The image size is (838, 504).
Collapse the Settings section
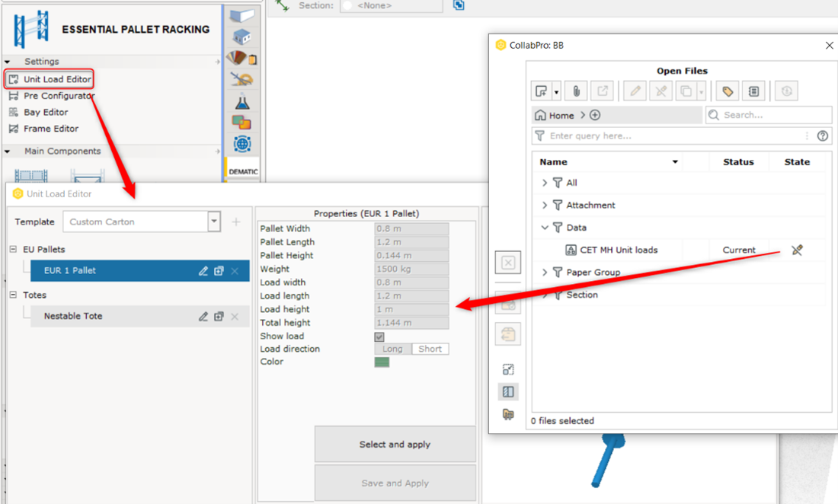(x=8, y=62)
